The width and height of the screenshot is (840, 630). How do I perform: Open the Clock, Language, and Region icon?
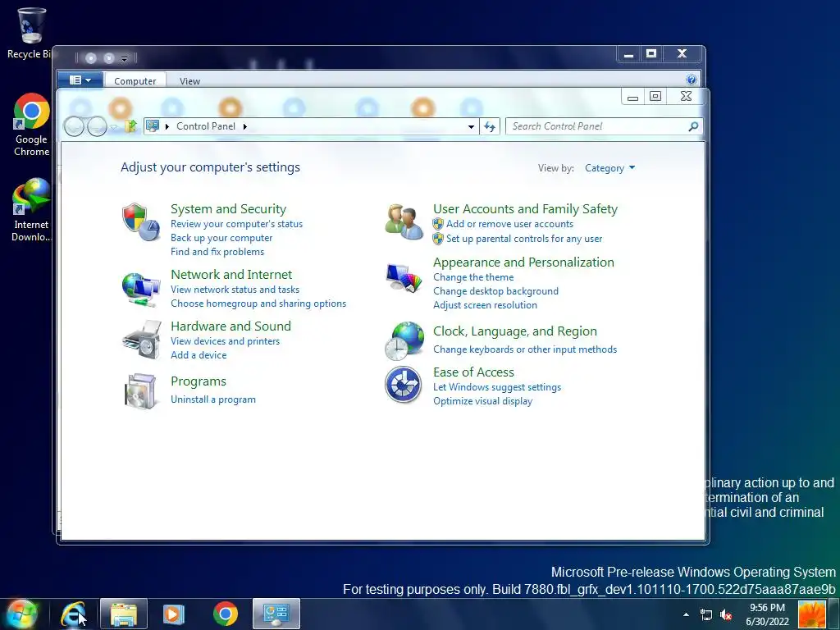pos(404,340)
